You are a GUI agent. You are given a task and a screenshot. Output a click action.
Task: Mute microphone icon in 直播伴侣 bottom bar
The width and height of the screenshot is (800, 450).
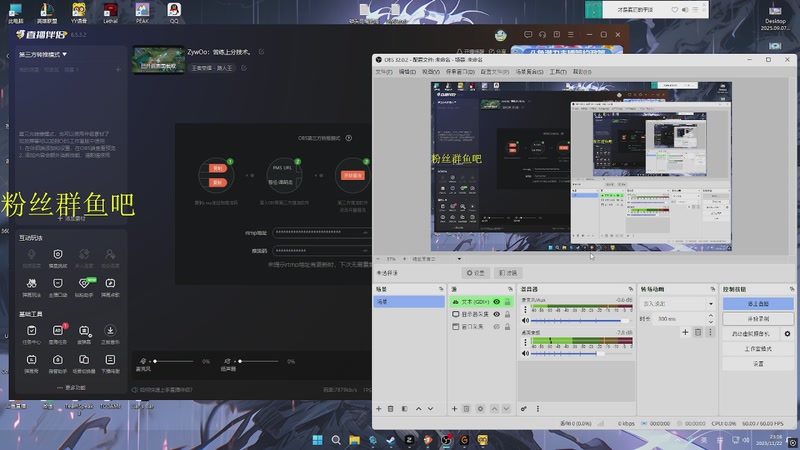coord(143,361)
